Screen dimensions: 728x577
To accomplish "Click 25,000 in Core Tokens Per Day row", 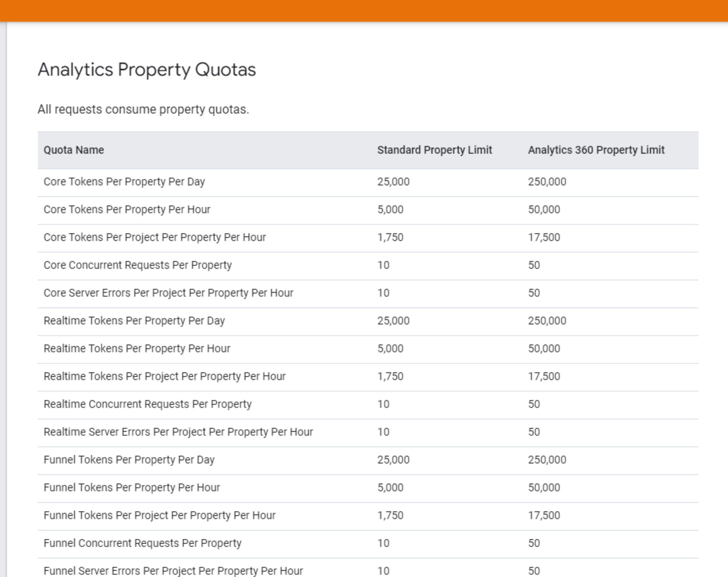I will [393, 182].
